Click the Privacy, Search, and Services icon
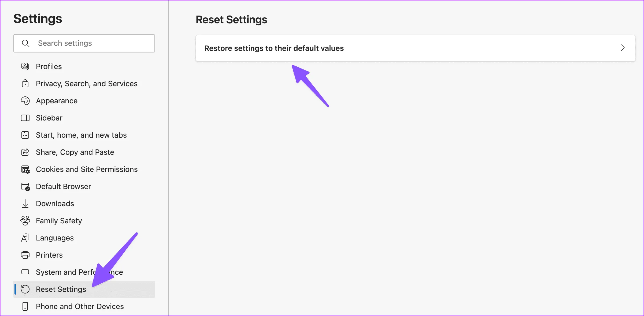The image size is (644, 316). [25, 83]
